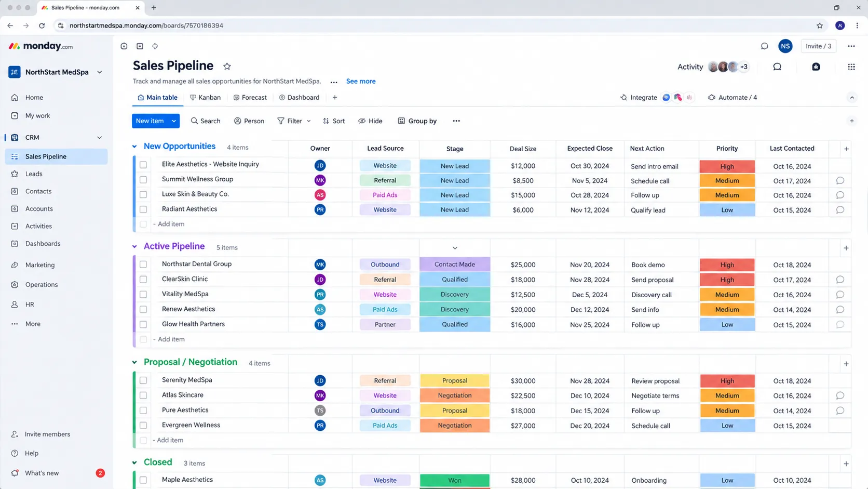Open Leads in the CRM sidebar
The image size is (868, 489).
(34, 174)
